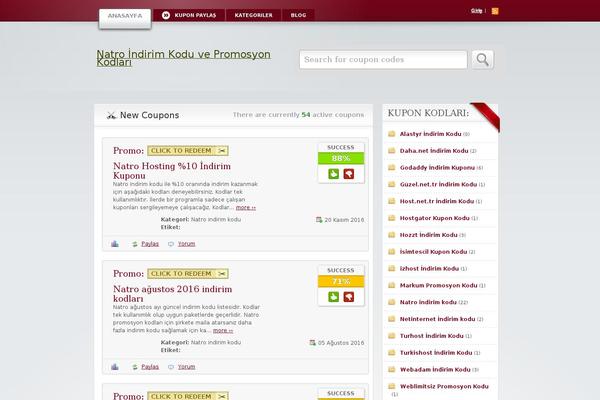
Task: Thumbs down the Natro Hosting %10 coupon
Action: (x=349, y=174)
